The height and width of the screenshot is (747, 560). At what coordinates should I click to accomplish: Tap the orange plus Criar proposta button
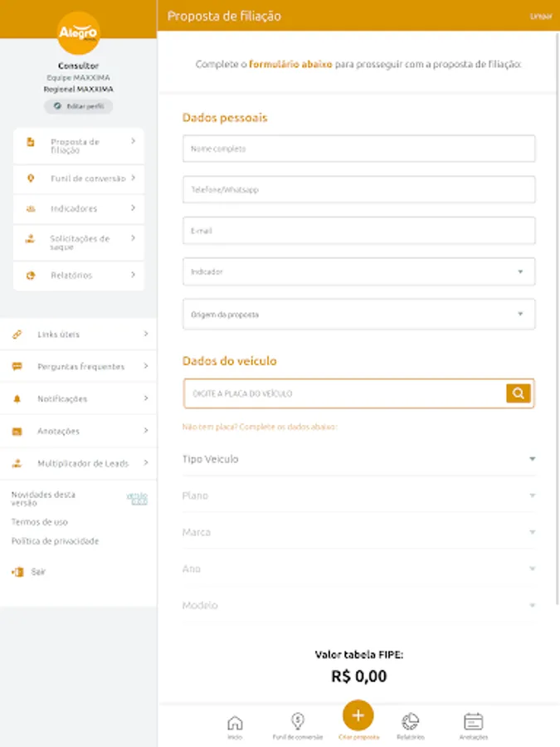(358, 715)
